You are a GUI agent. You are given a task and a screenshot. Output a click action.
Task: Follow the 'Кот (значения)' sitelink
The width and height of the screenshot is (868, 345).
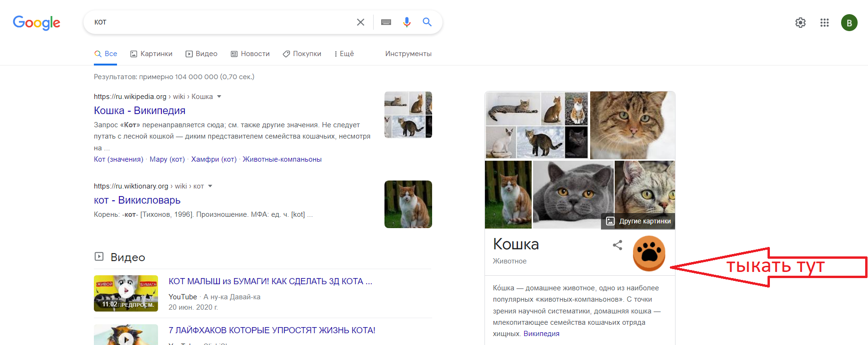[118, 159]
